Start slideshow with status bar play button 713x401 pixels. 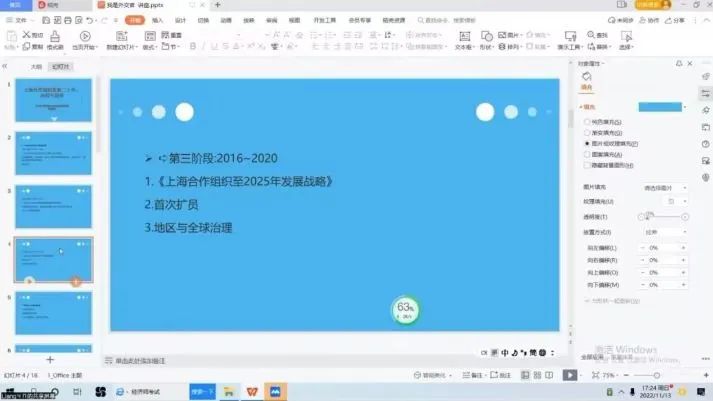tap(569, 375)
